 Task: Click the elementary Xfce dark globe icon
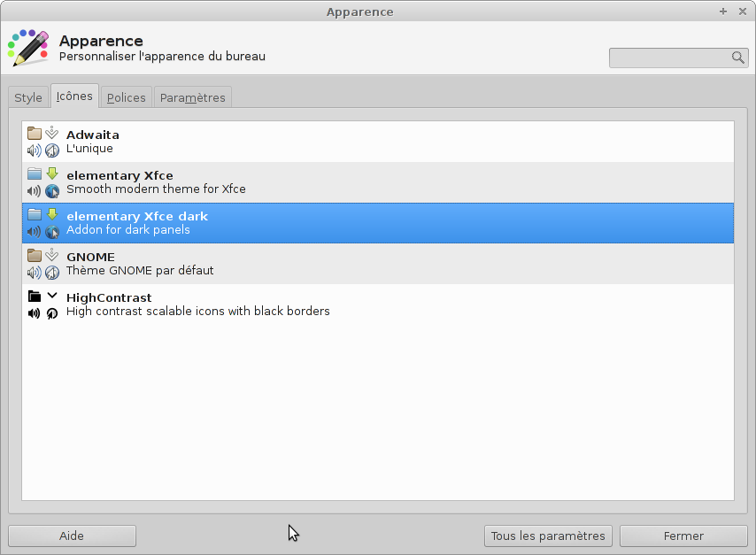52,232
